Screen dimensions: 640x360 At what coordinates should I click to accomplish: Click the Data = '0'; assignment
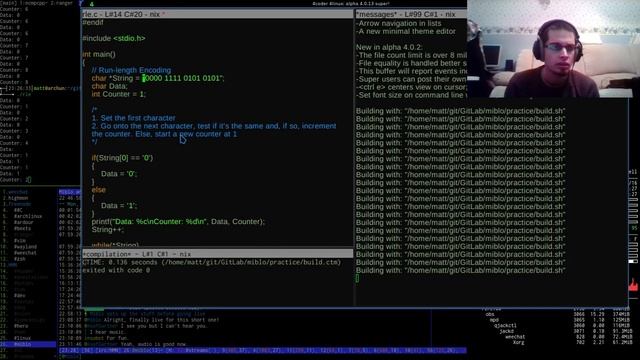click(119, 174)
